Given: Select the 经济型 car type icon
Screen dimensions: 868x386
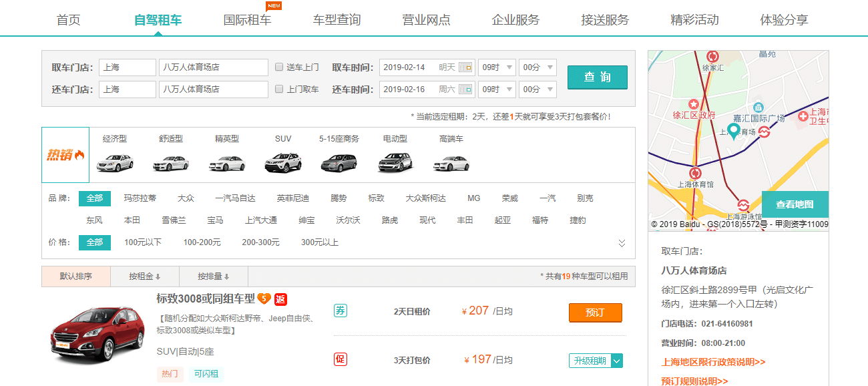Looking at the screenshot, I should click(x=115, y=162).
